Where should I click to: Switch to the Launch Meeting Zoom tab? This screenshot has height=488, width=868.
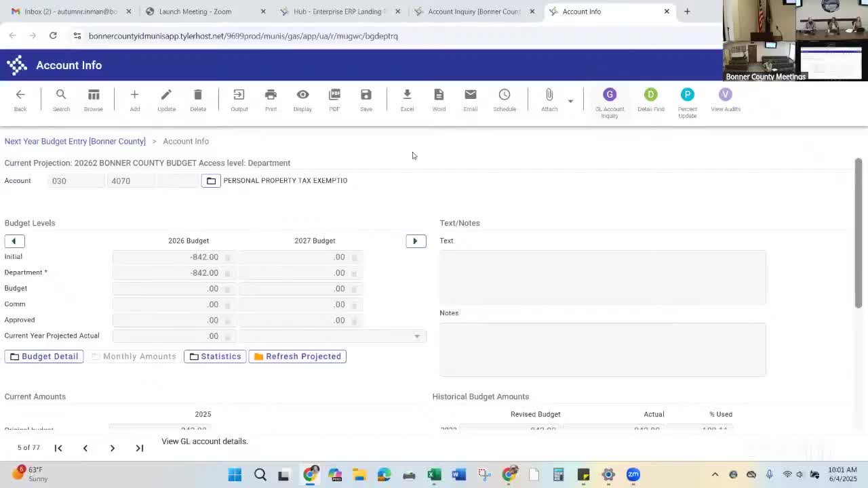pyautogui.click(x=195, y=12)
